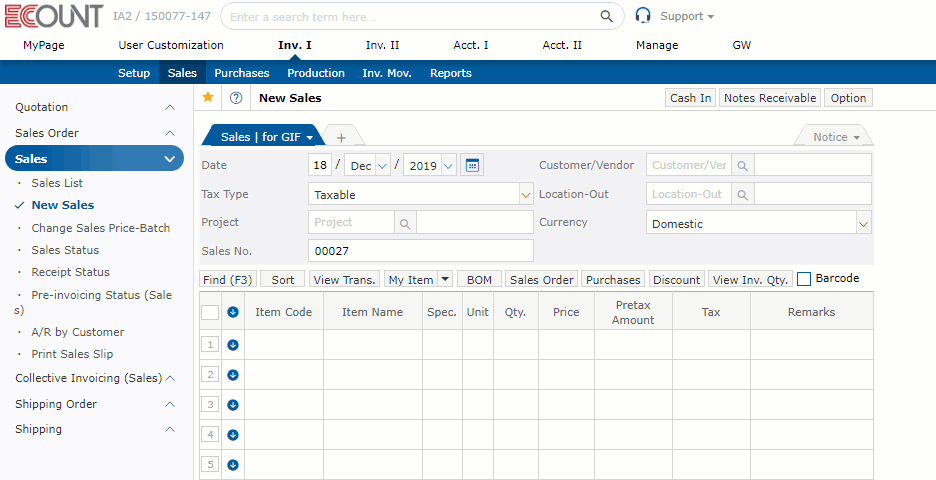Switch to the Acct. I top menu
The image size is (936, 480).
click(471, 45)
